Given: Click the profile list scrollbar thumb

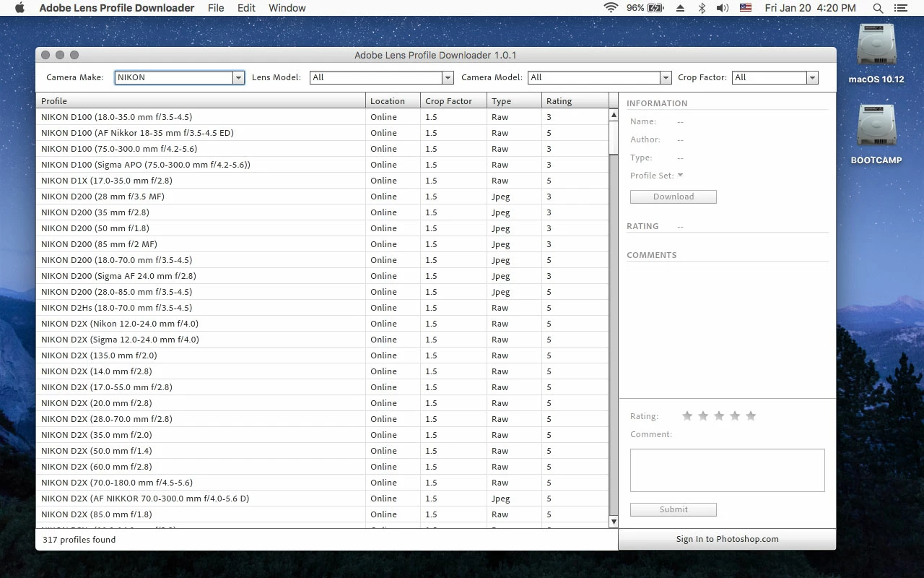Looking at the screenshot, I should [614, 137].
